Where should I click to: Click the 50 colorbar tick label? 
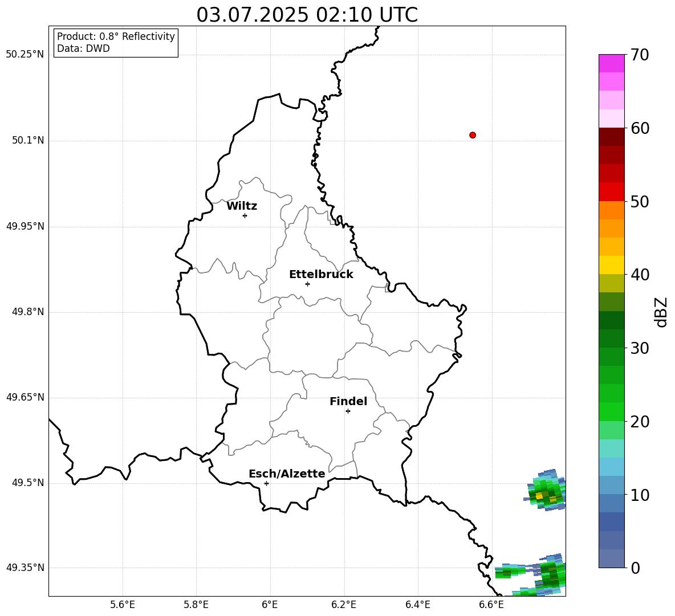(x=640, y=201)
